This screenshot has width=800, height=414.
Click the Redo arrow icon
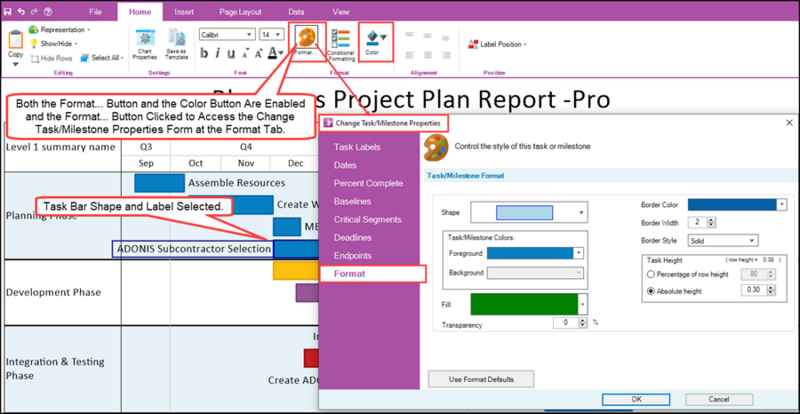(34, 11)
